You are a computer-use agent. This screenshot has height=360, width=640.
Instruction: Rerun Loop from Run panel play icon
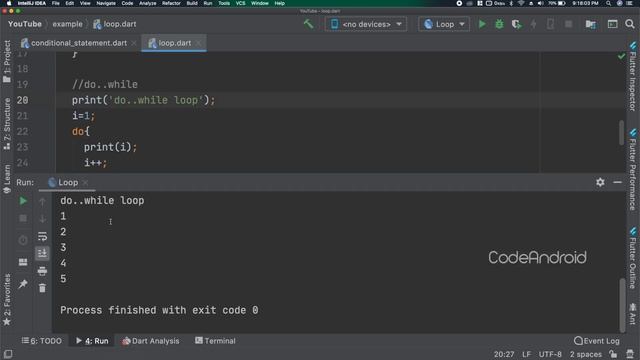point(23,201)
